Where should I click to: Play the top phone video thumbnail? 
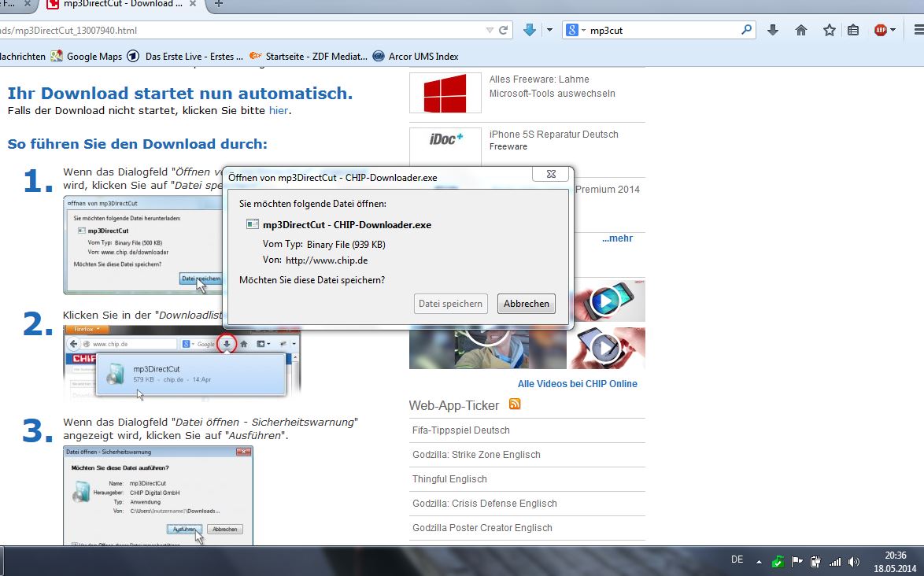(x=606, y=301)
